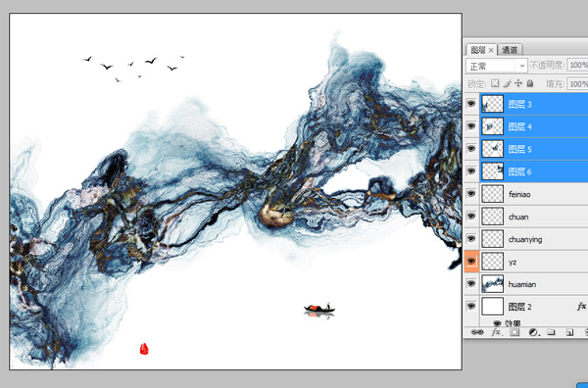This screenshot has width=588, height=388.
Task: Create a new layer icon
Action: pyautogui.click(x=569, y=332)
